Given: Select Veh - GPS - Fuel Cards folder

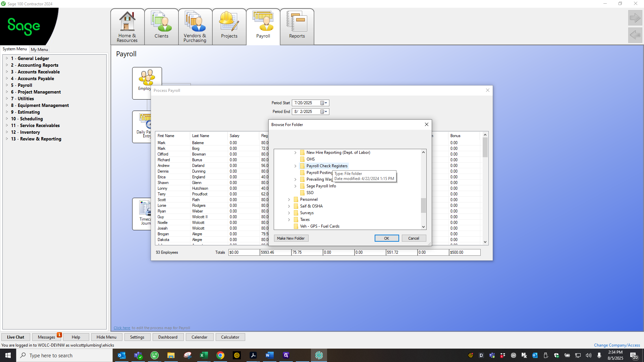Looking at the screenshot, I should tap(320, 226).
